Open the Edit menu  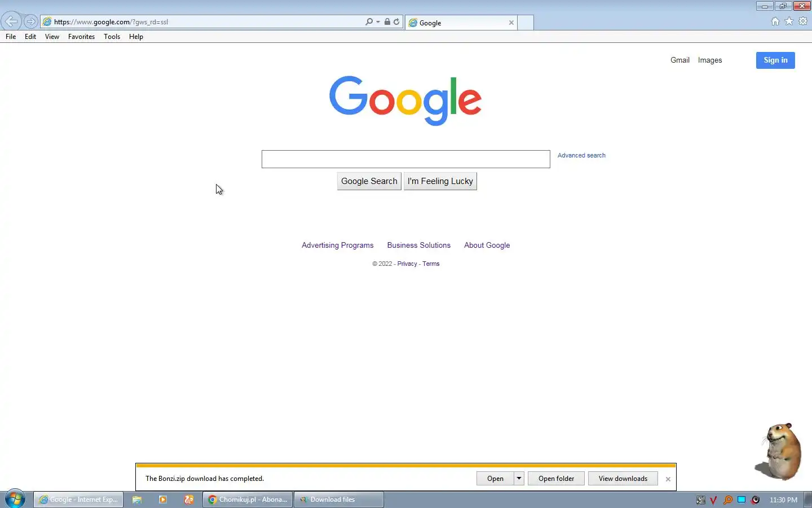click(30, 37)
